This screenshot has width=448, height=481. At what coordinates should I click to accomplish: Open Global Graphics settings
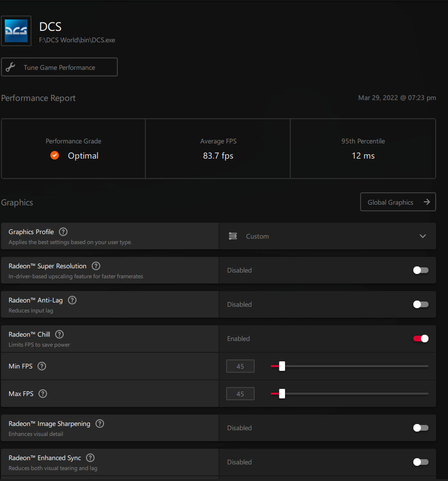coord(398,202)
